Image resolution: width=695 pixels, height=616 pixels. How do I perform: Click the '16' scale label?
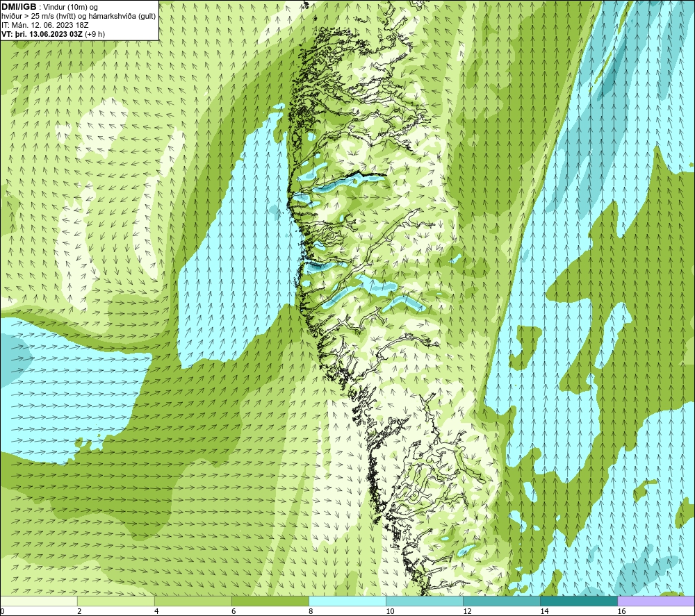point(621,612)
